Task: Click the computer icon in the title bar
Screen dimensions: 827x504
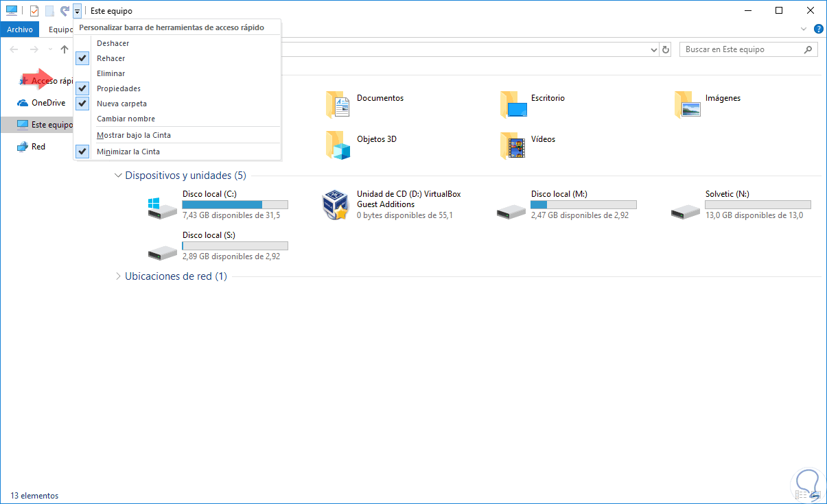Action: [x=12, y=11]
